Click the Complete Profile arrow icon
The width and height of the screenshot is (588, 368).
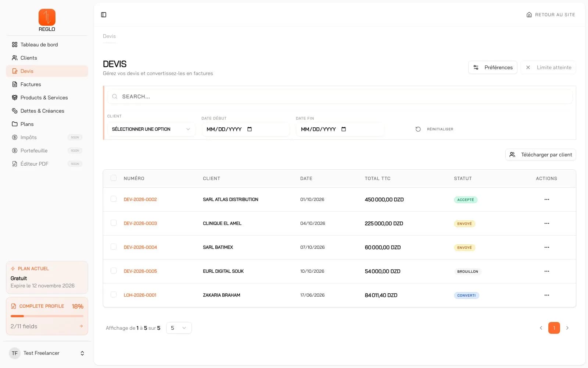(x=81, y=326)
